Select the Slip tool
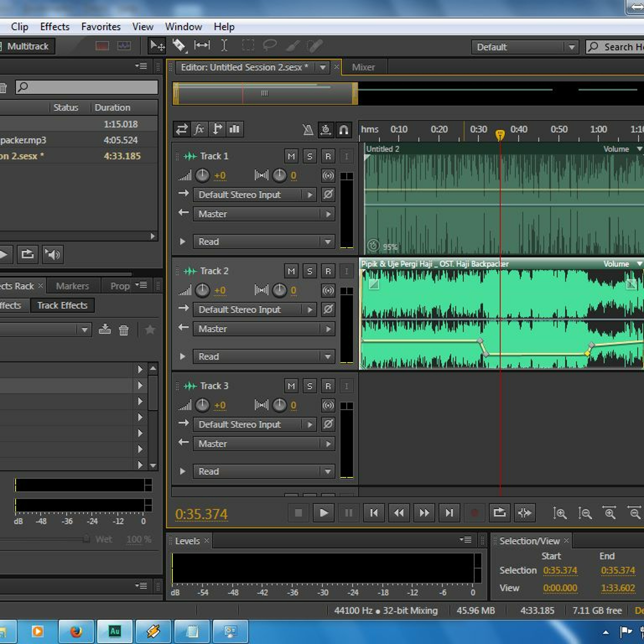The height and width of the screenshot is (644, 644). tap(202, 46)
